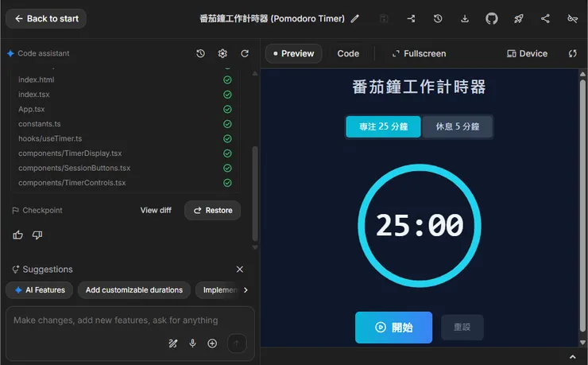Open Fullscreen preview
The width and height of the screenshot is (588, 365).
tap(419, 53)
